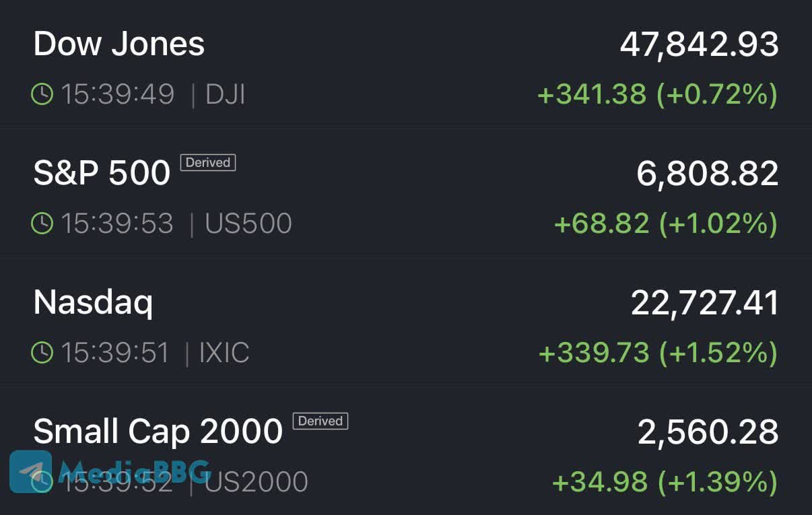Screen dimensions: 812x515
Task: Click the IXIC ticker symbol
Action: pos(224,353)
